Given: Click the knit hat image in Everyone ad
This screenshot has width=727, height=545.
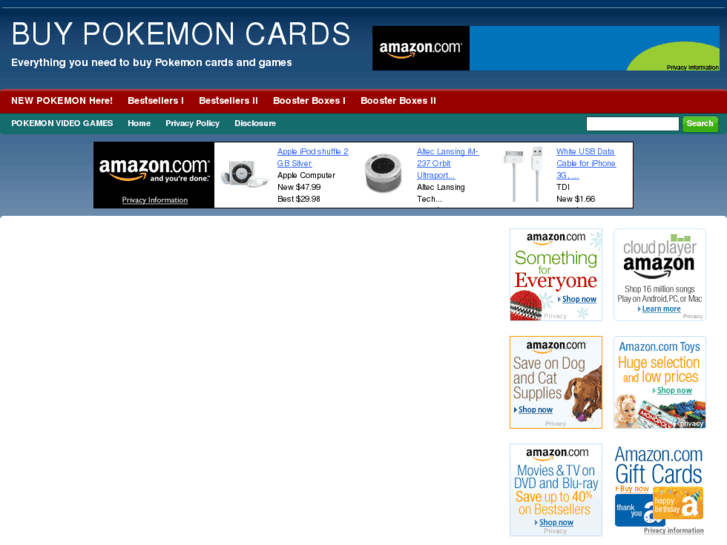Looking at the screenshot, I should [525, 305].
